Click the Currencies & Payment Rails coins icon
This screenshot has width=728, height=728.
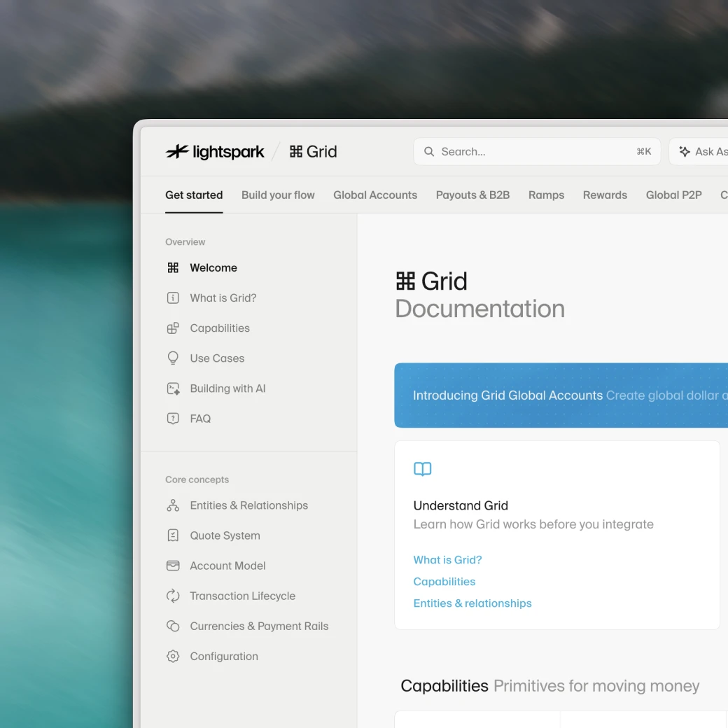pos(173,626)
